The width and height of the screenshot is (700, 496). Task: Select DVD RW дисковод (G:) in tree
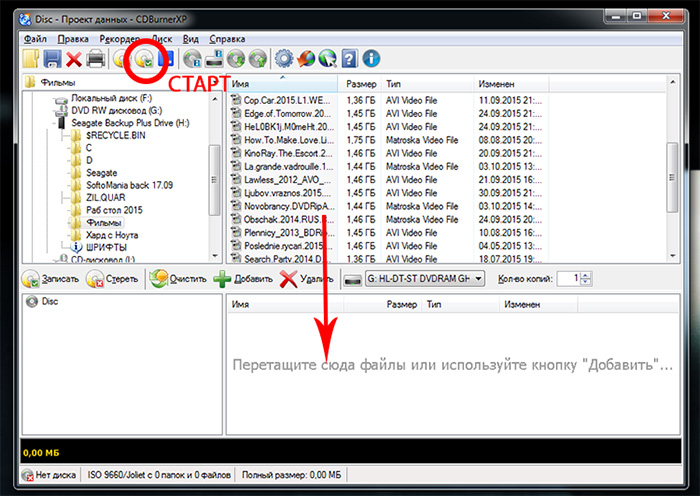pos(117,110)
